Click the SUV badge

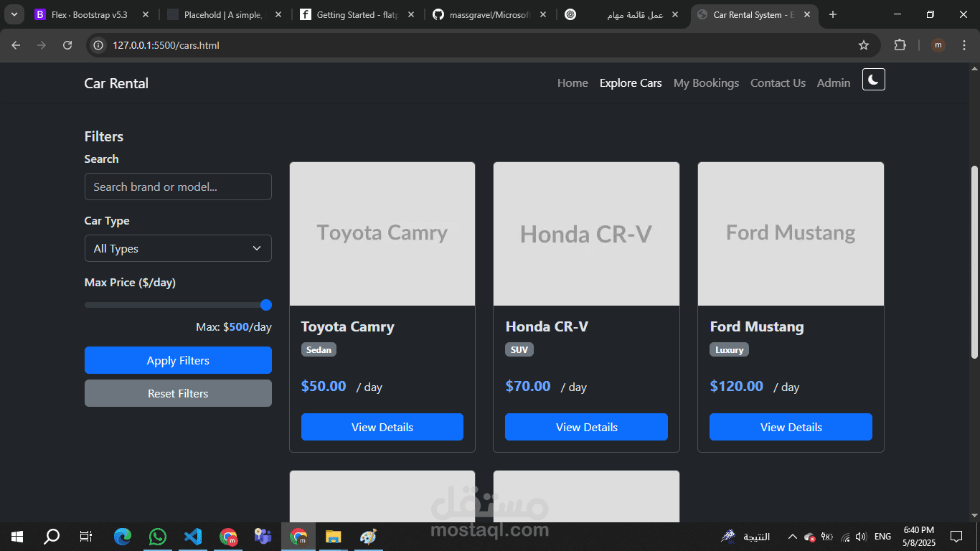pyautogui.click(x=519, y=349)
